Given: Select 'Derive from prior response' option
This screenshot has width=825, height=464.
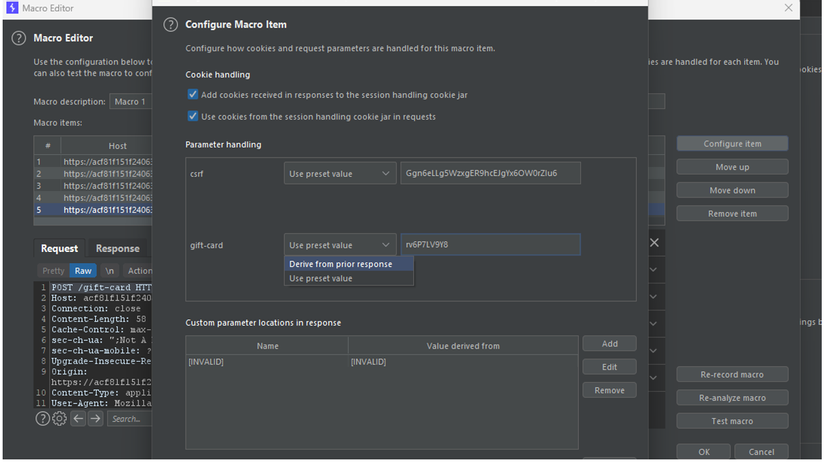Looking at the screenshot, I should click(341, 264).
